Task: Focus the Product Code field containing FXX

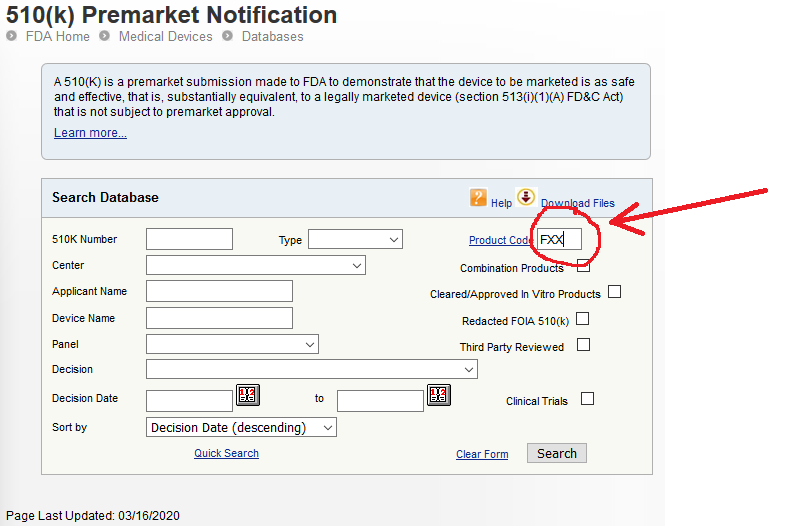Action: pos(560,239)
